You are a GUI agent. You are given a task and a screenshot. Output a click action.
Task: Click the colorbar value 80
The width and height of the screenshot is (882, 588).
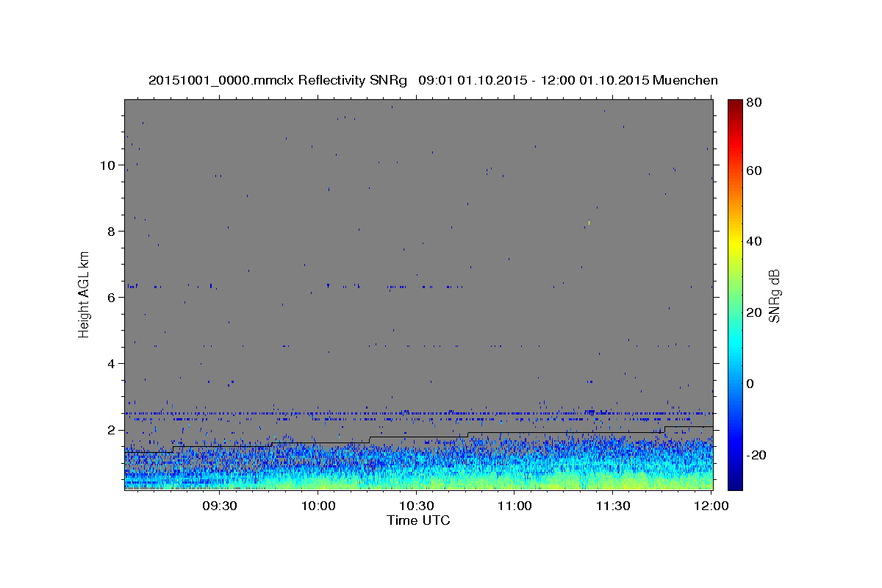[753, 104]
